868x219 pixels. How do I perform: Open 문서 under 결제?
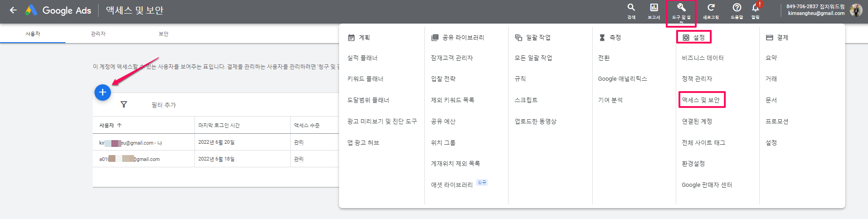coord(771,100)
